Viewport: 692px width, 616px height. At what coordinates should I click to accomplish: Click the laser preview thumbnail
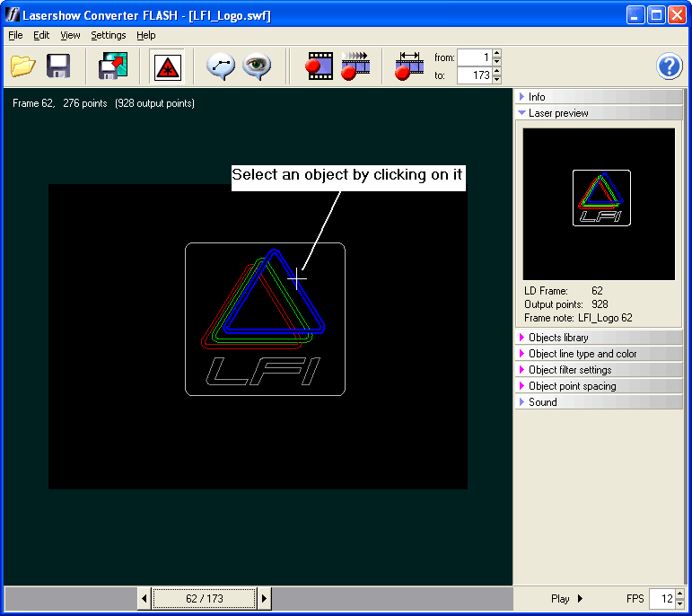click(x=599, y=204)
